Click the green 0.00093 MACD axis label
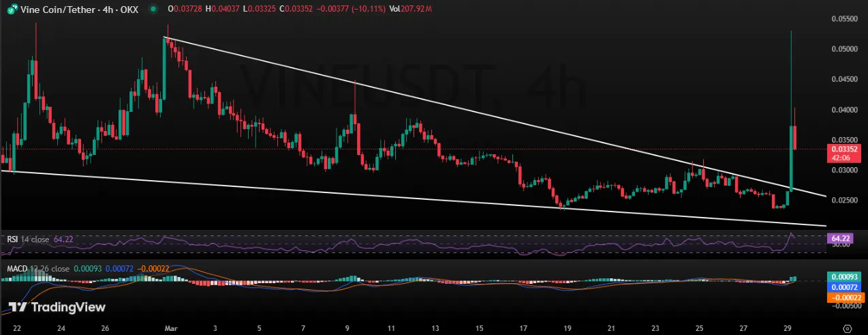 [x=843, y=277]
